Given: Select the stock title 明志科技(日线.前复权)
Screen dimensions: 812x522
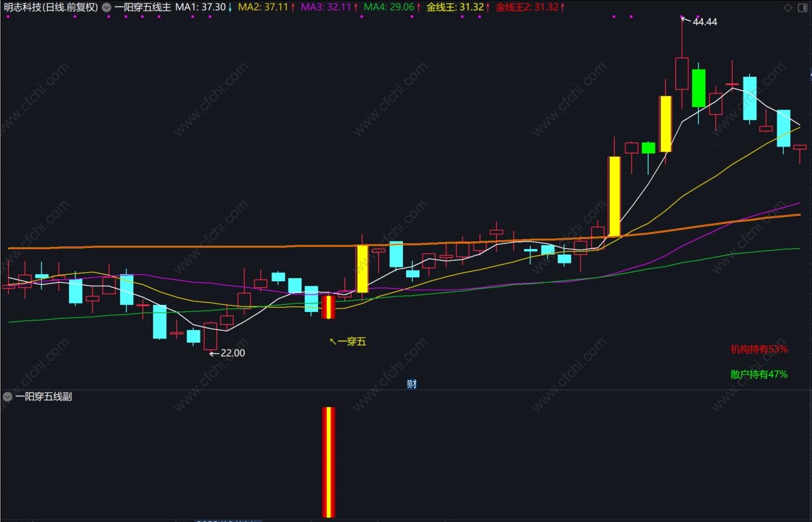Looking at the screenshot, I should tap(51, 8).
